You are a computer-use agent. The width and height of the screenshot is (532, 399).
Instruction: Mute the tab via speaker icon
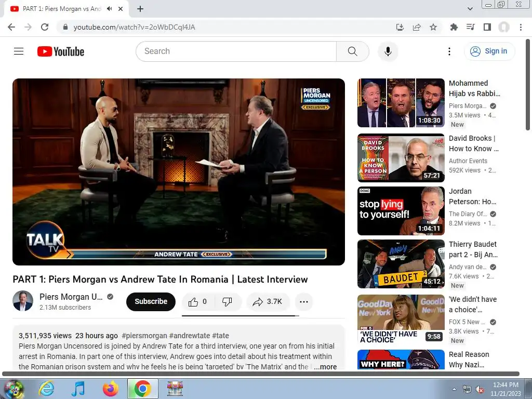point(109,9)
